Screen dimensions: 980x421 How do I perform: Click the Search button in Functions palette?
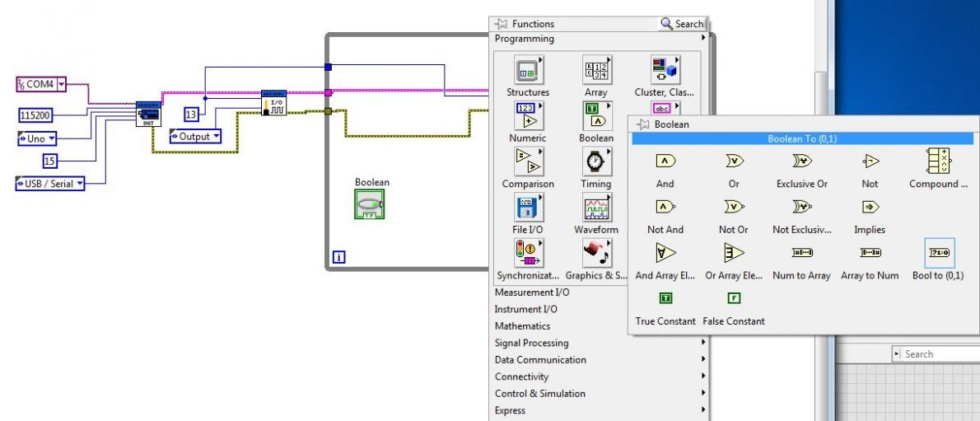682,24
